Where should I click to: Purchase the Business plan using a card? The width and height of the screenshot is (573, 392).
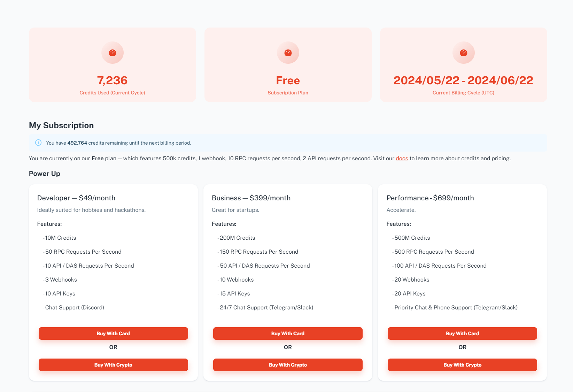(x=288, y=333)
